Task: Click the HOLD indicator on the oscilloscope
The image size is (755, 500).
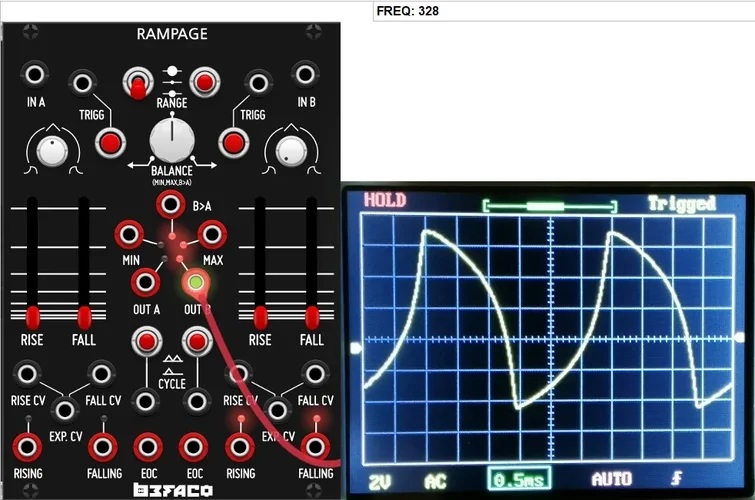Action: pos(385,200)
